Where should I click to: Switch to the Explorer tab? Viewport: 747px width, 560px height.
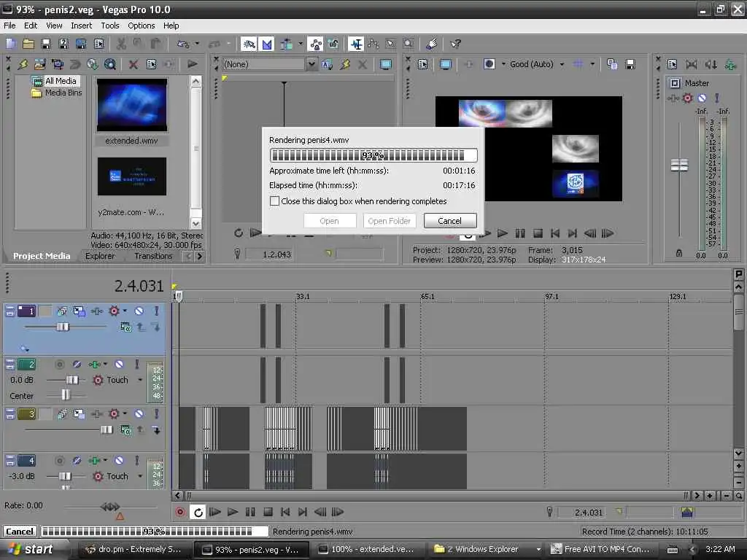100,256
